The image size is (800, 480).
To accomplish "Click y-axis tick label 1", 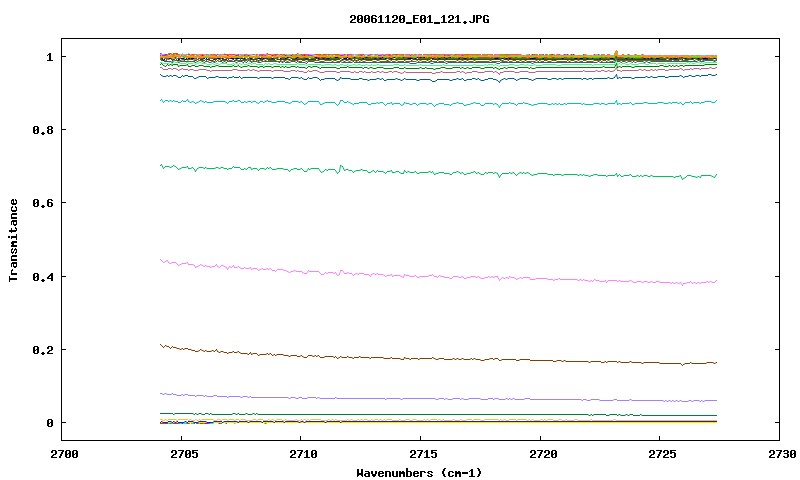I will tap(49, 57).
